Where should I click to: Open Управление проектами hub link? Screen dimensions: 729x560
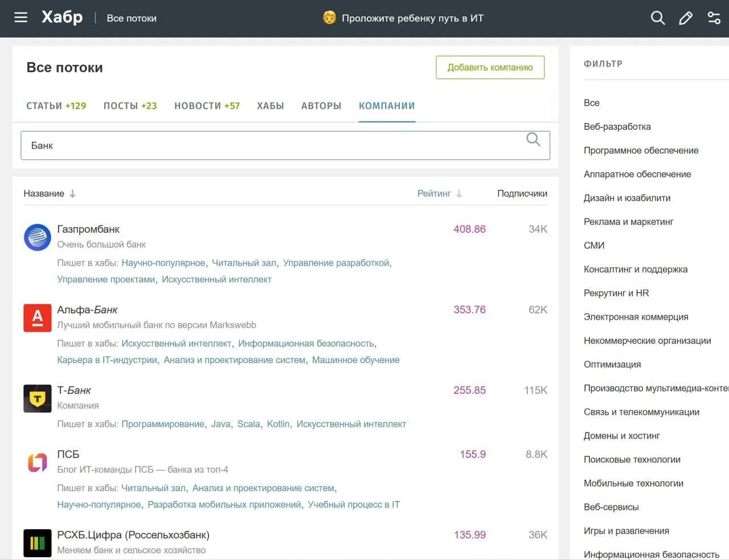tap(106, 279)
